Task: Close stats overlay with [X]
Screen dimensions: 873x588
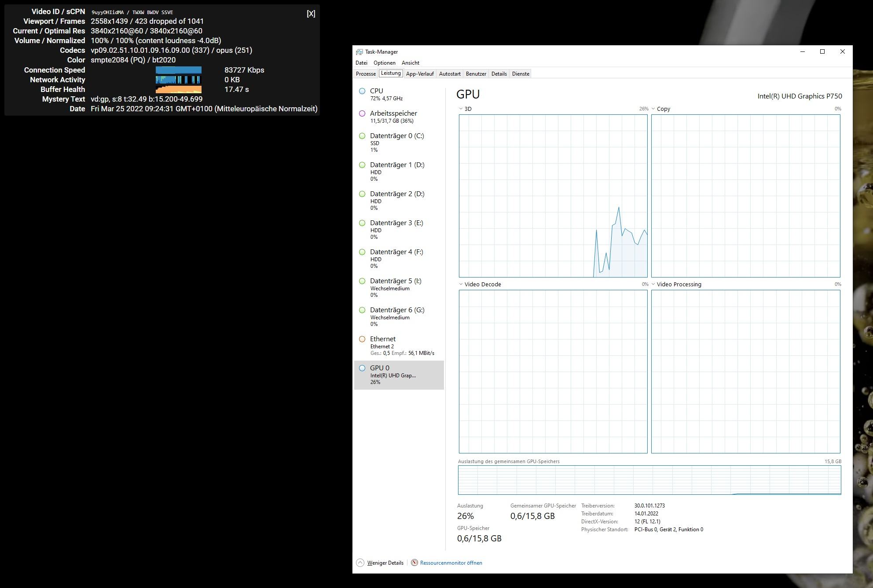Action: pyautogui.click(x=311, y=14)
